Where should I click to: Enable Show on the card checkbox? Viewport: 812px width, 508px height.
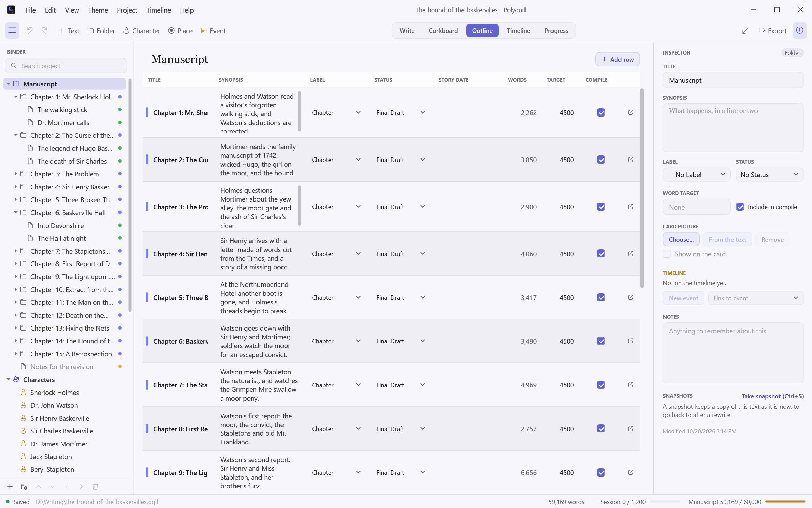[667, 254]
